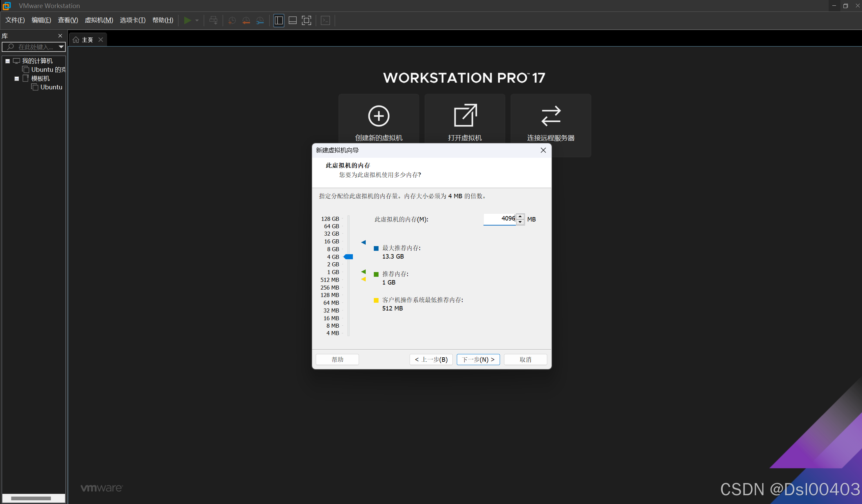Click the green recommended memory marker
The width and height of the screenshot is (862, 504).
coord(363,272)
